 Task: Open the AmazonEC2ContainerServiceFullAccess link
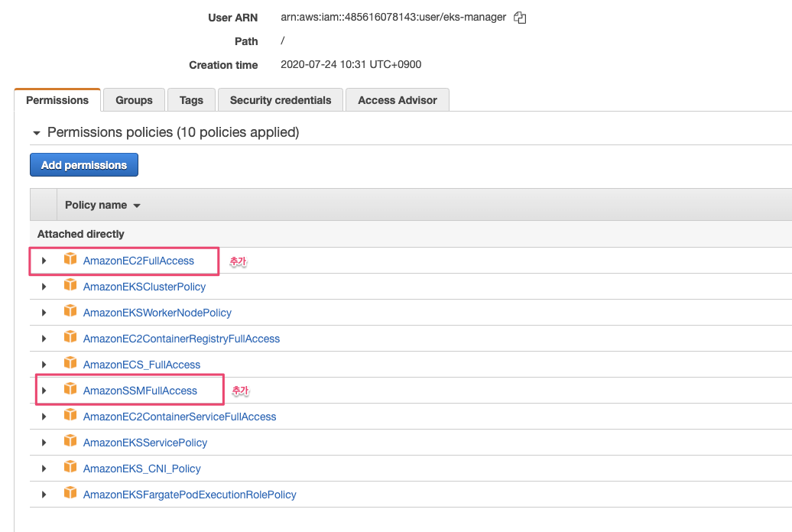coord(180,417)
